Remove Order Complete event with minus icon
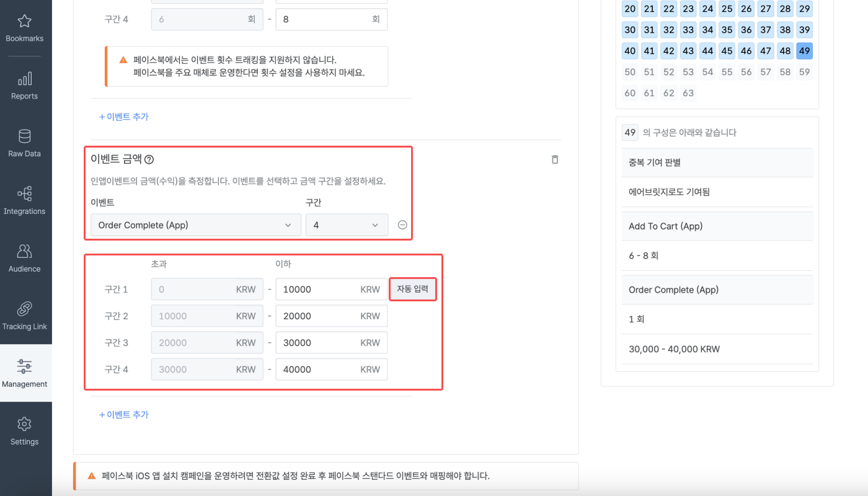The height and width of the screenshot is (496, 868). 402,225
